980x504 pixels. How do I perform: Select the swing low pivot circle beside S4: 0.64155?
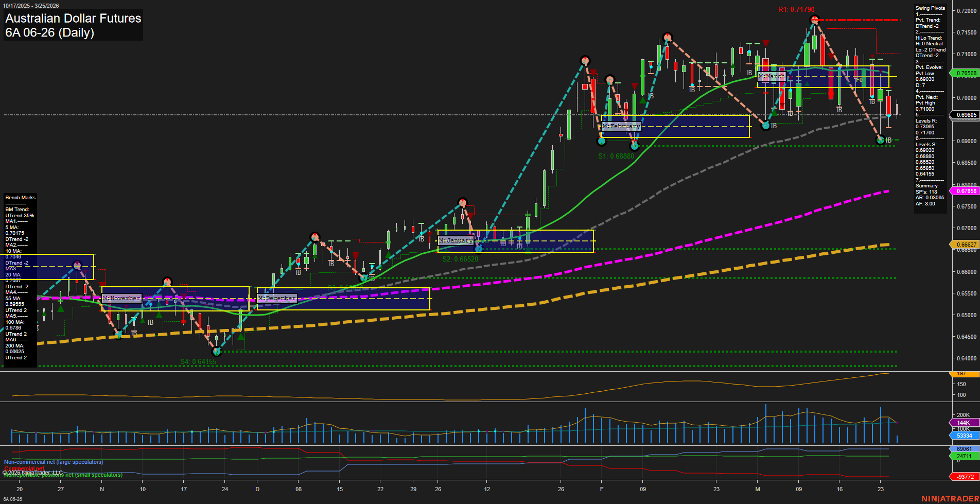tap(217, 352)
